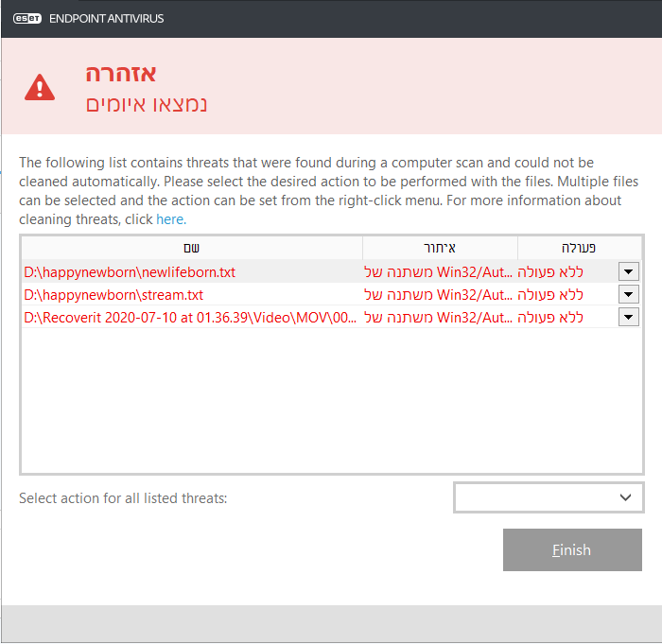Click the Win32/Aut detection for stream.txt
The image size is (662, 644).
[x=439, y=294]
